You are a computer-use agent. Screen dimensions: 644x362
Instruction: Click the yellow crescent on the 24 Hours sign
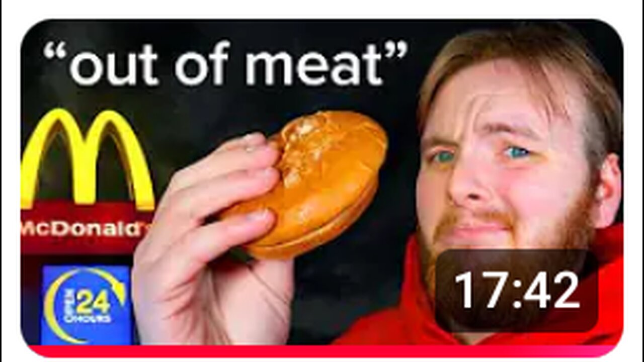coord(63,307)
